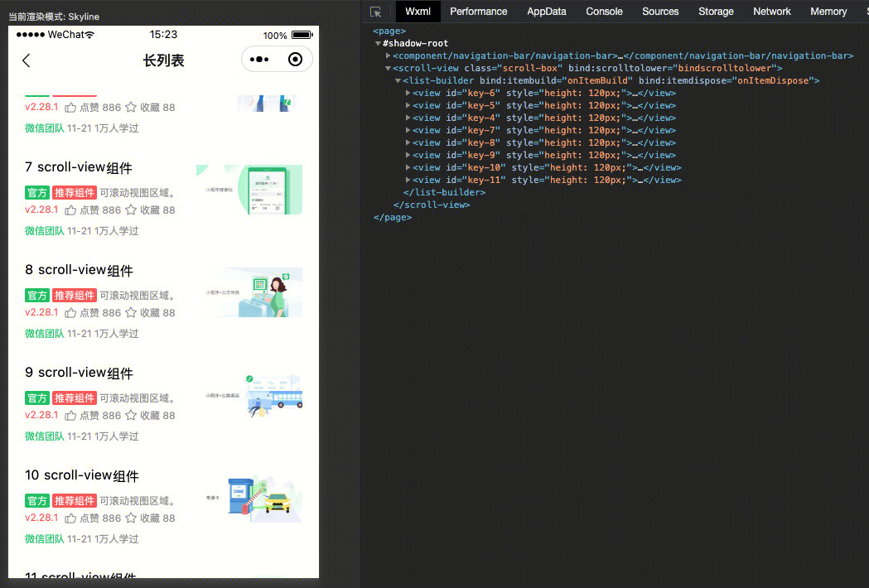Tap the green 官方 tag in item 7
Viewport: 869px width, 588px height.
point(37,193)
